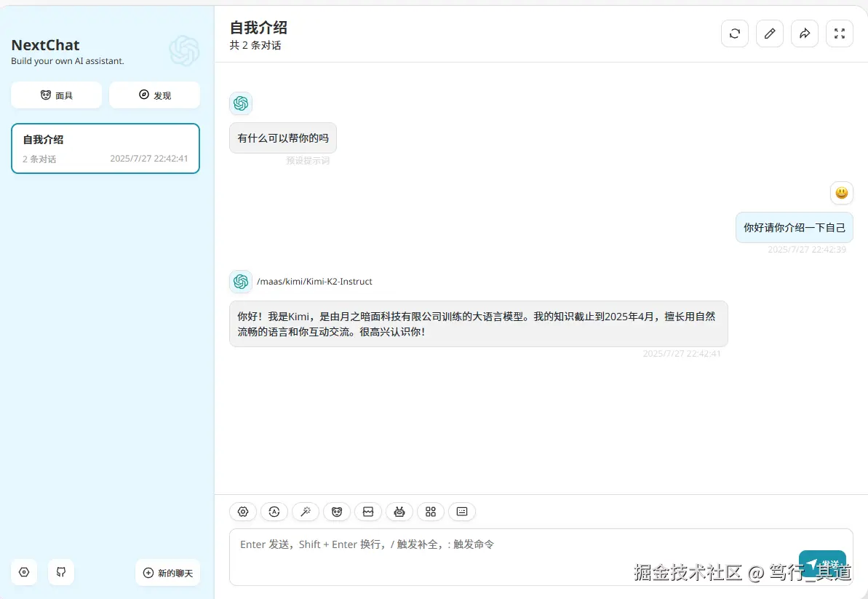Refresh the conversation with the reload icon
The height and width of the screenshot is (599, 868).
734,33
